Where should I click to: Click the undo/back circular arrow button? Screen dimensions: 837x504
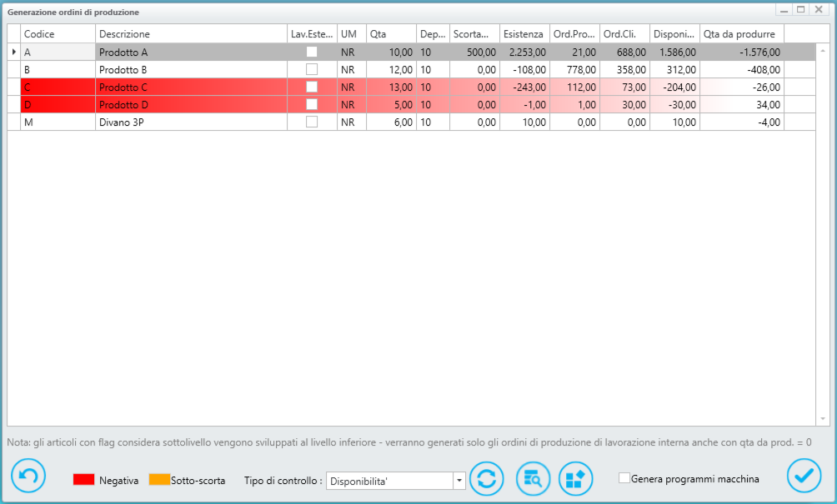[28, 475]
